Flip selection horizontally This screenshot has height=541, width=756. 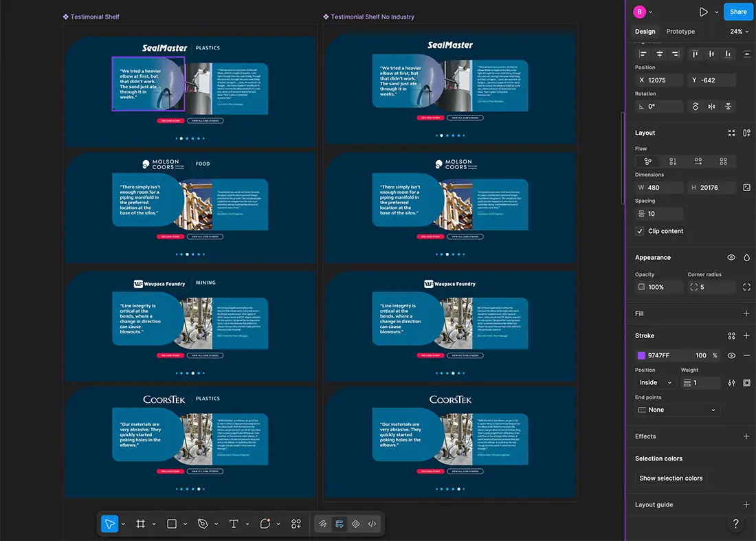[x=711, y=107]
